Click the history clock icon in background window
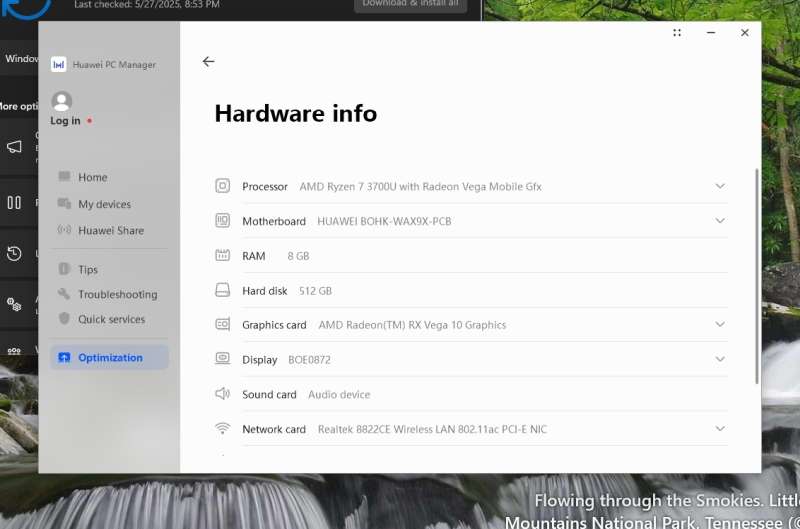Viewport: 800px width, 529px height. (x=14, y=254)
